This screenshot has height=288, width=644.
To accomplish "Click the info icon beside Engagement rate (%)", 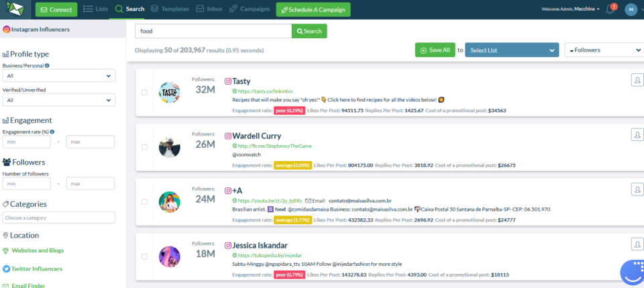I will point(52,132).
